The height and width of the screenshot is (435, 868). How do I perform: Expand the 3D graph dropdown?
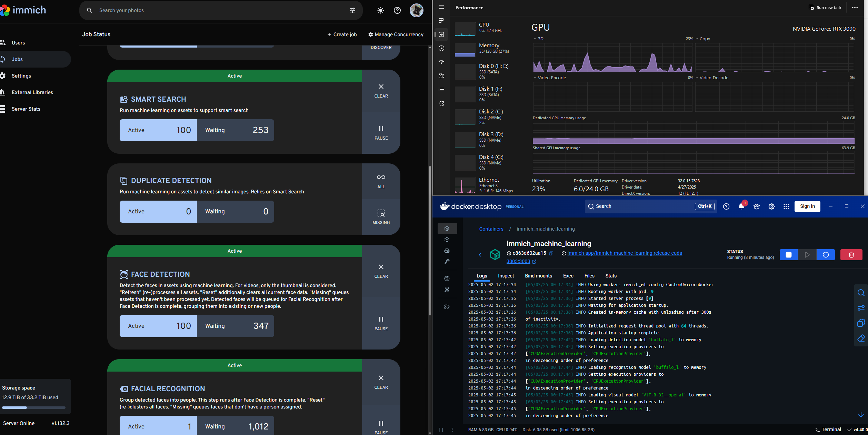(x=535, y=39)
